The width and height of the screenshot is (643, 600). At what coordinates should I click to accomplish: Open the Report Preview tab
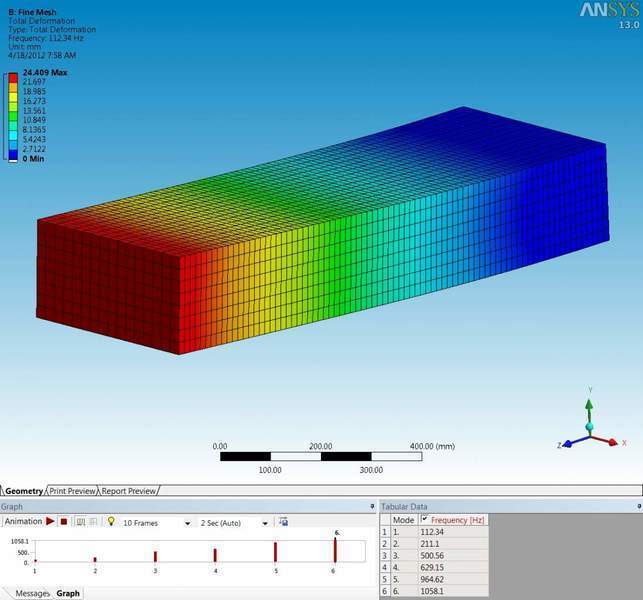click(129, 491)
